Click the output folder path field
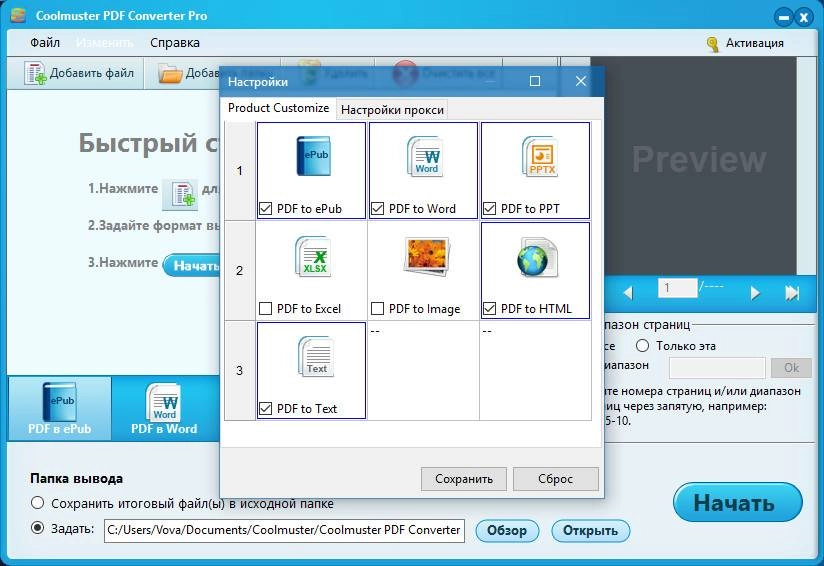Image resolution: width=824 pixels, height=566 pixels. (284, 530)
